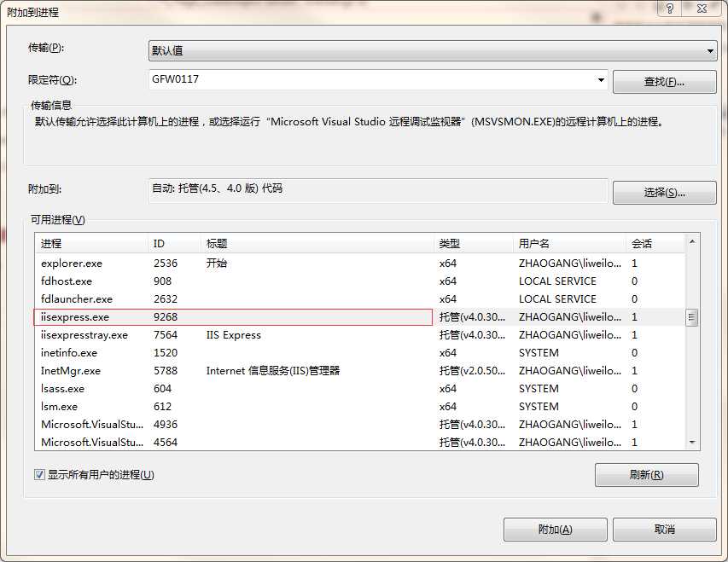Click the process list scrollbar down arrow
The image size is (728, 562).
click(x=692, y=443)
